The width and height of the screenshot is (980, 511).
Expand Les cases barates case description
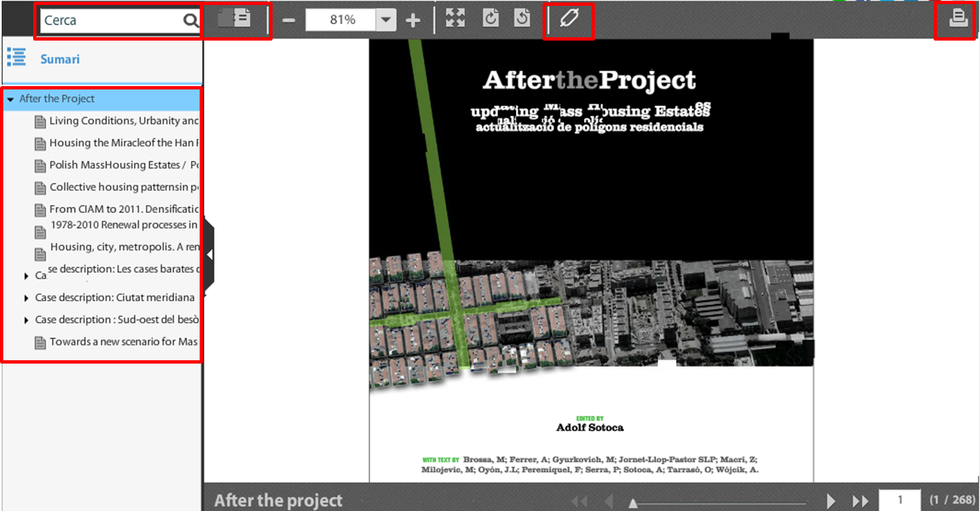[x=27, y=276]
